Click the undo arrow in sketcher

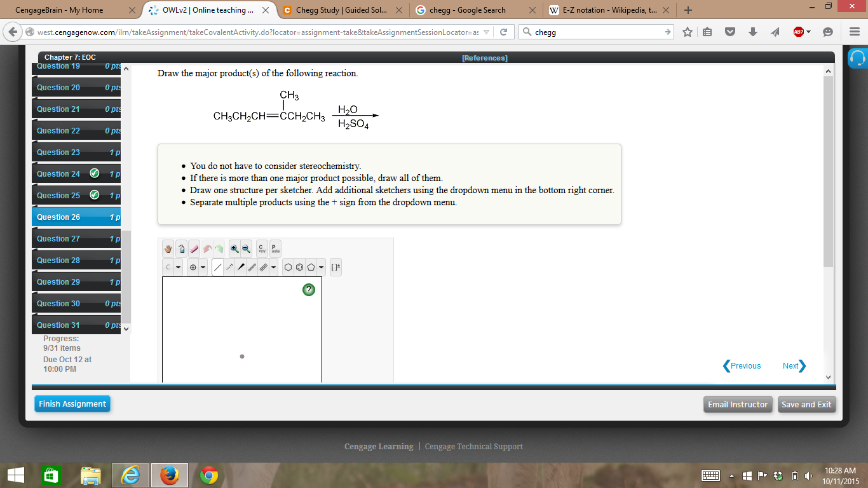(x=207, y=249)
